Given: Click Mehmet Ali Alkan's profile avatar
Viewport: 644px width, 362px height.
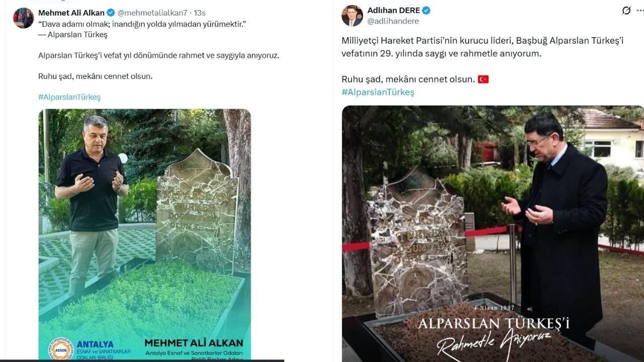Looking at the screenshot, I should point(23,18).
